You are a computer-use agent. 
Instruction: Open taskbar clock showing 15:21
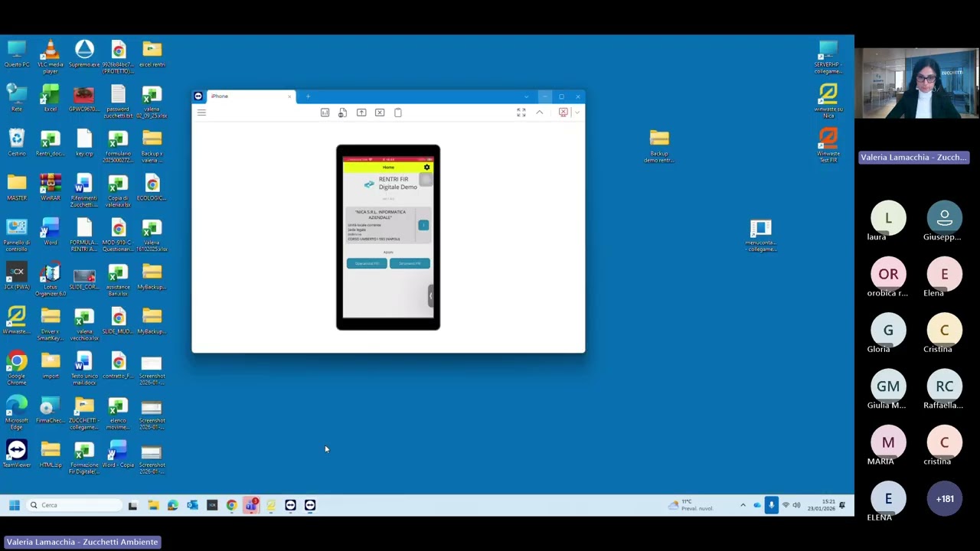coord(821,505)
